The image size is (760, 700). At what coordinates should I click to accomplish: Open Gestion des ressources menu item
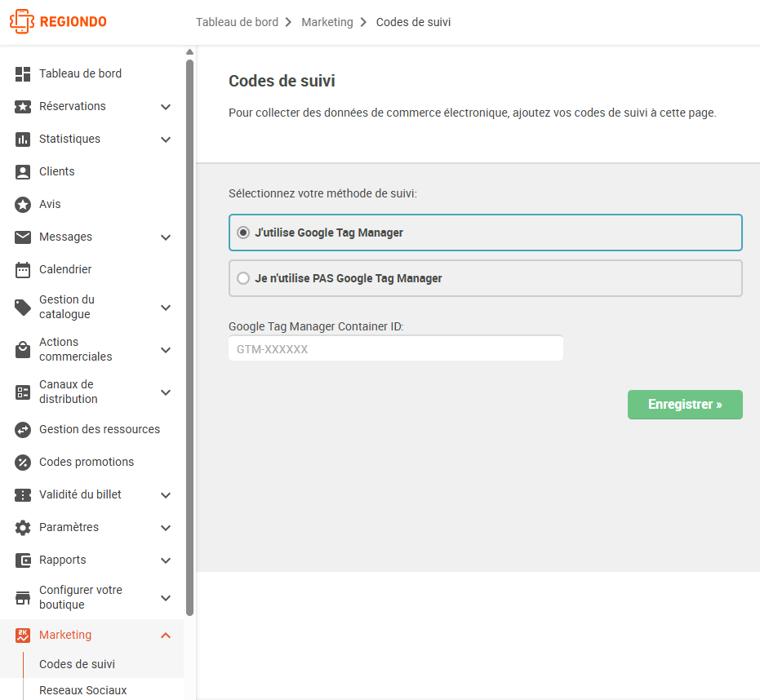100,429
